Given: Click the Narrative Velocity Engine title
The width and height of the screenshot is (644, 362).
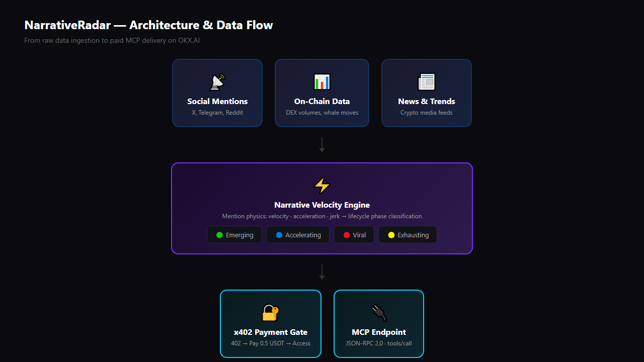Looking at the screenshot, I should pyautogui.click(x=322, y=205).
